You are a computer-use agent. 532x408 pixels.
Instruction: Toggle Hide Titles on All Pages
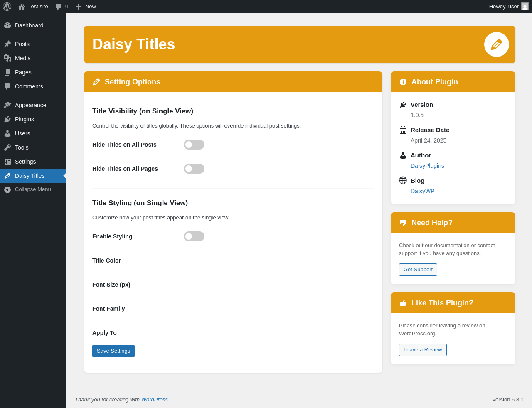coord(194,169)
